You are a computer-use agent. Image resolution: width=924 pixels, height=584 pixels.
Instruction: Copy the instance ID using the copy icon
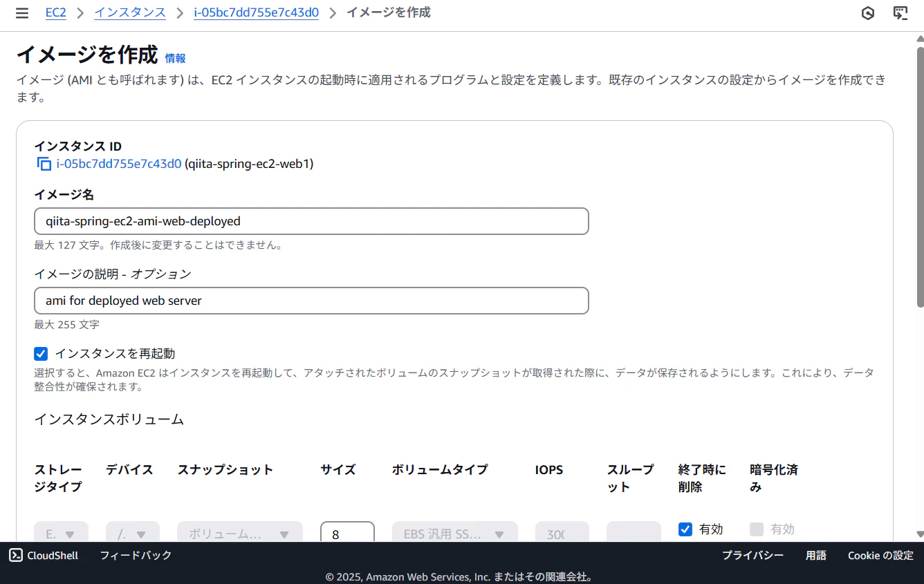tap(44, 164)
